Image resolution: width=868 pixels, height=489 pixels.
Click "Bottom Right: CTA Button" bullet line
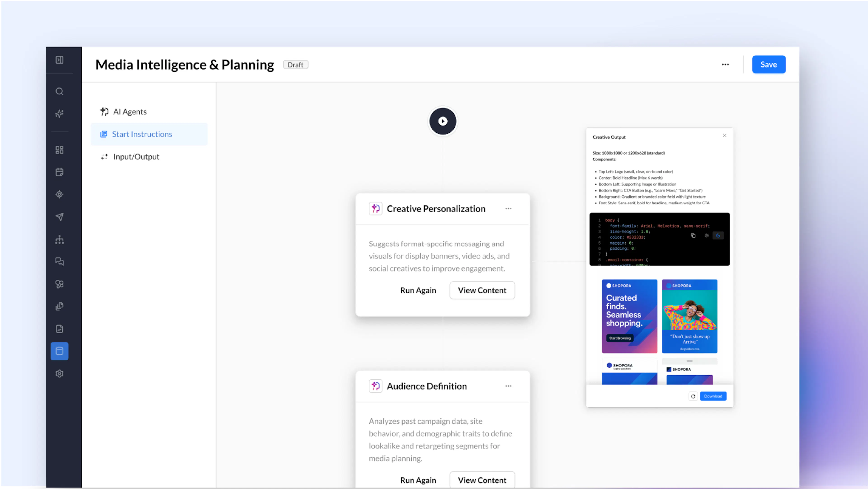(650, 191)
